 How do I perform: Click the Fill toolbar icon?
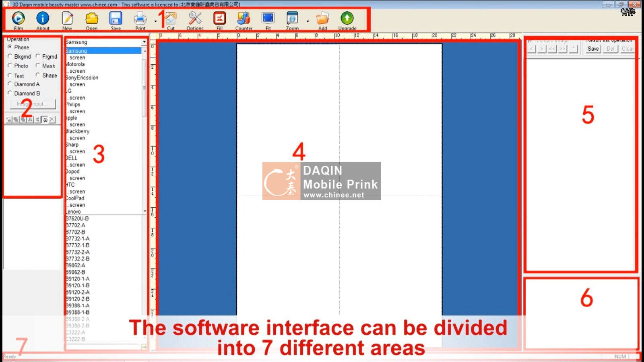point(219,18)
